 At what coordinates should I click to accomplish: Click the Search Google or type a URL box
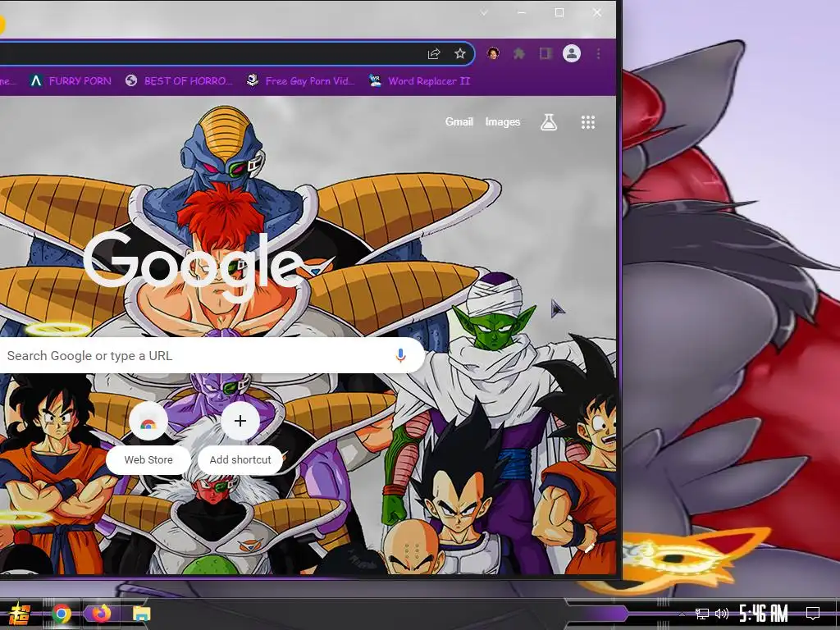(212, 356)
